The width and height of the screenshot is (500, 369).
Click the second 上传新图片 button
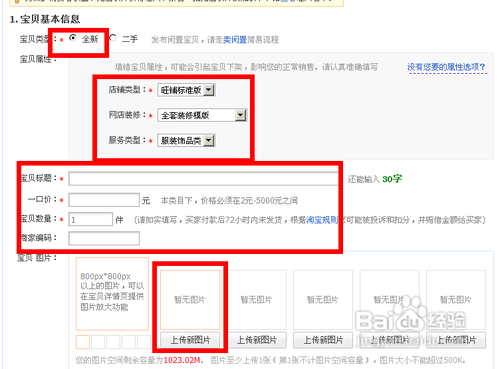point(257,340)
